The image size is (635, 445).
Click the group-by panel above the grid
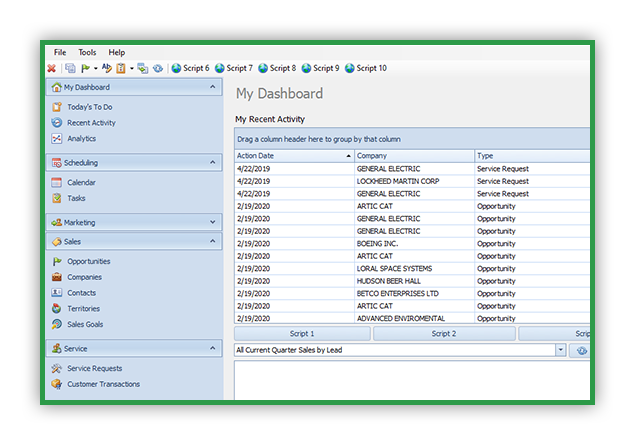[412, 139]
